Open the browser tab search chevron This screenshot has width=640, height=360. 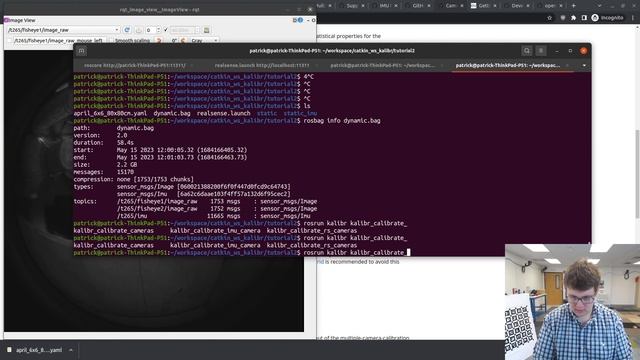pos(599,6)
